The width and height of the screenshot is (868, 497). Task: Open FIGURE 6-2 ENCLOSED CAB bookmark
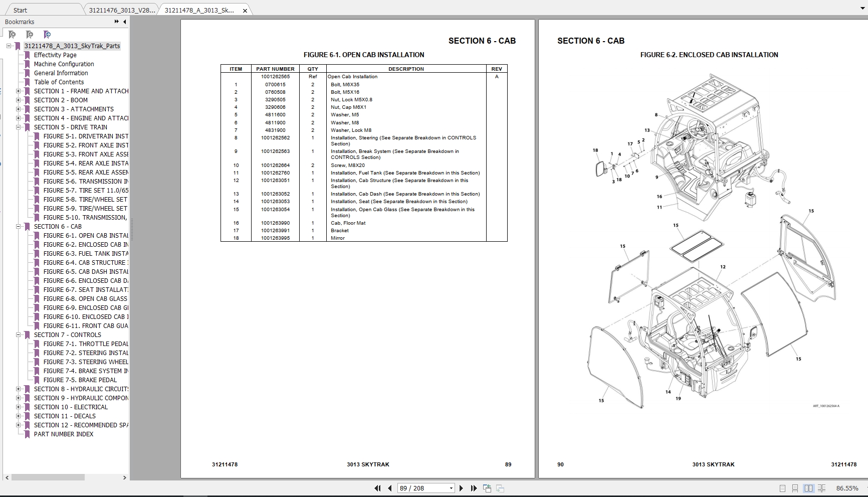(85, 244)
